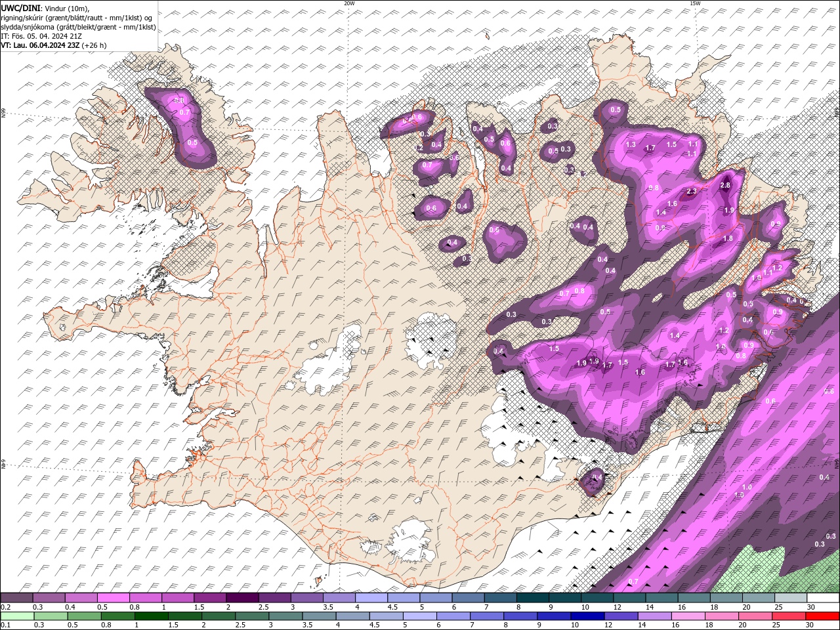
Task: Select the VT valid time line in the header
Action: point(54,45)
